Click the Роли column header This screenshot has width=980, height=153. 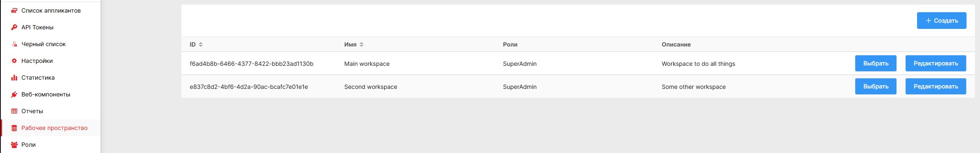click(x=510, y=44)
